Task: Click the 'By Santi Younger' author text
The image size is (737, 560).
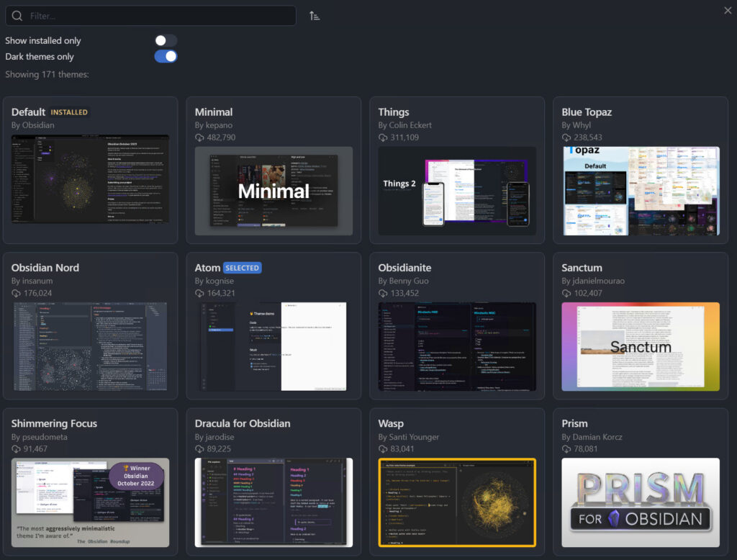Action: point(409,437)
